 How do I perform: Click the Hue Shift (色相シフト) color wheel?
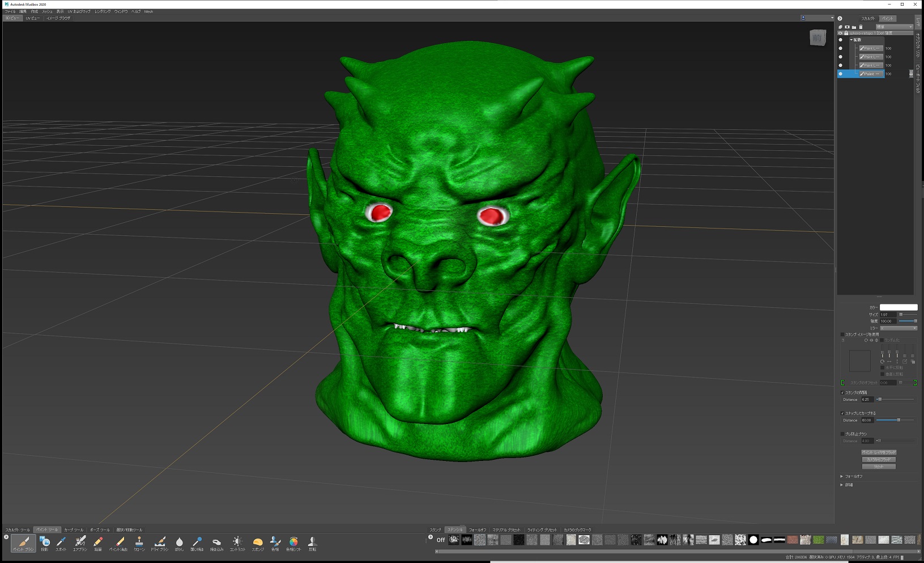point(293,543)
